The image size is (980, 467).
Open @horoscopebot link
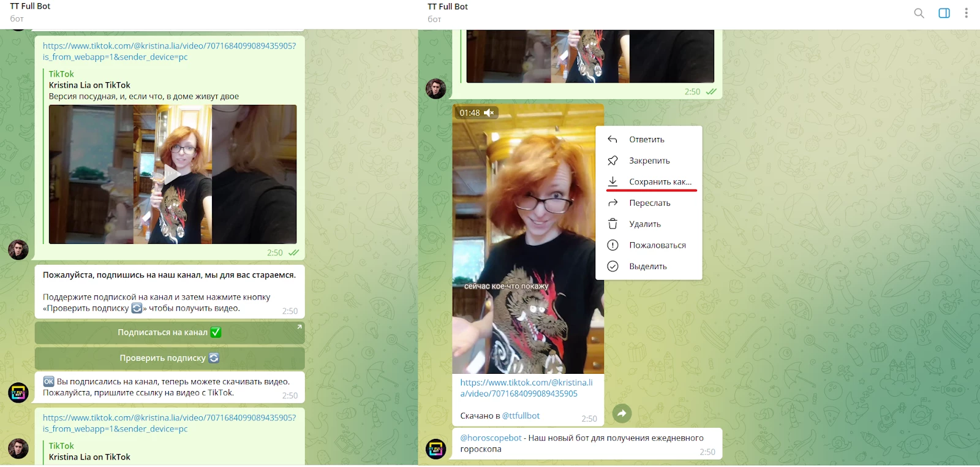coord(491,438)
